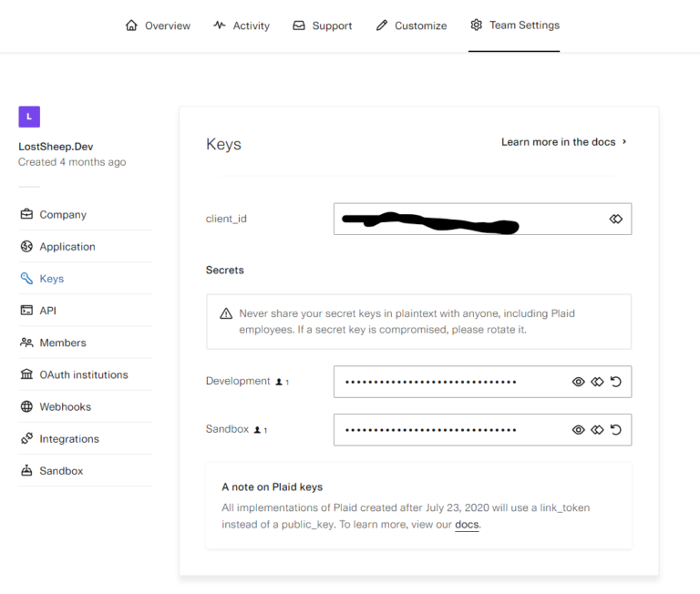This screenshot has height=594, width=700.
Task: Open the docs link in Plaid keys note
Action: [467, 525]
